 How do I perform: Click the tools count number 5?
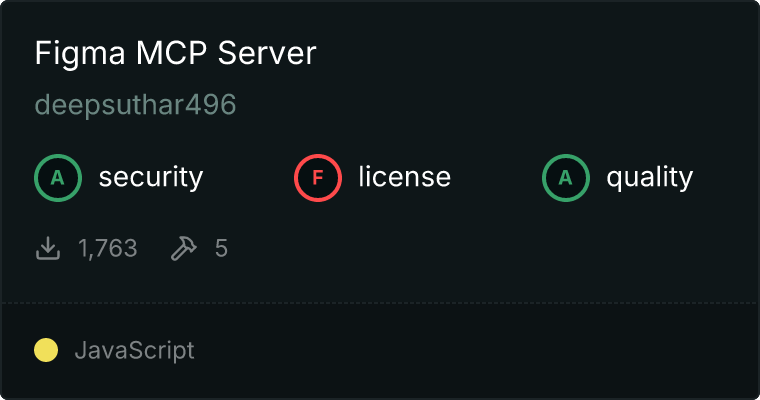221,248
